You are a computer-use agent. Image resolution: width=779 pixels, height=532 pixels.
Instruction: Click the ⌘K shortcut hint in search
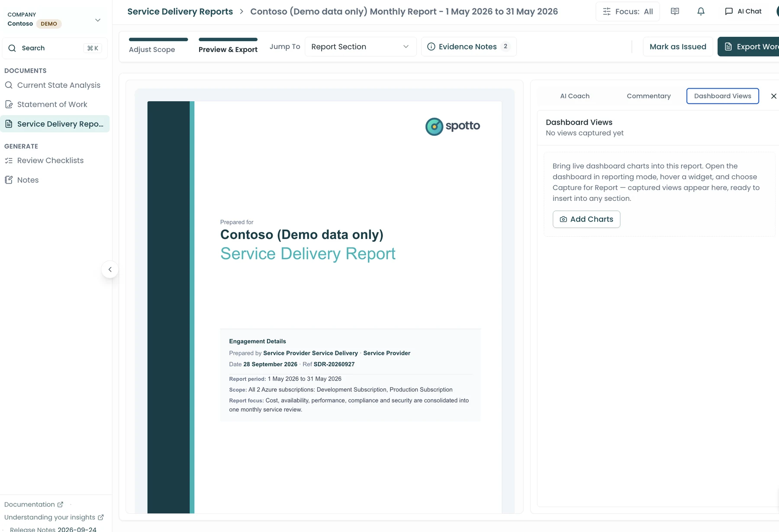click(x=93, y=48)
